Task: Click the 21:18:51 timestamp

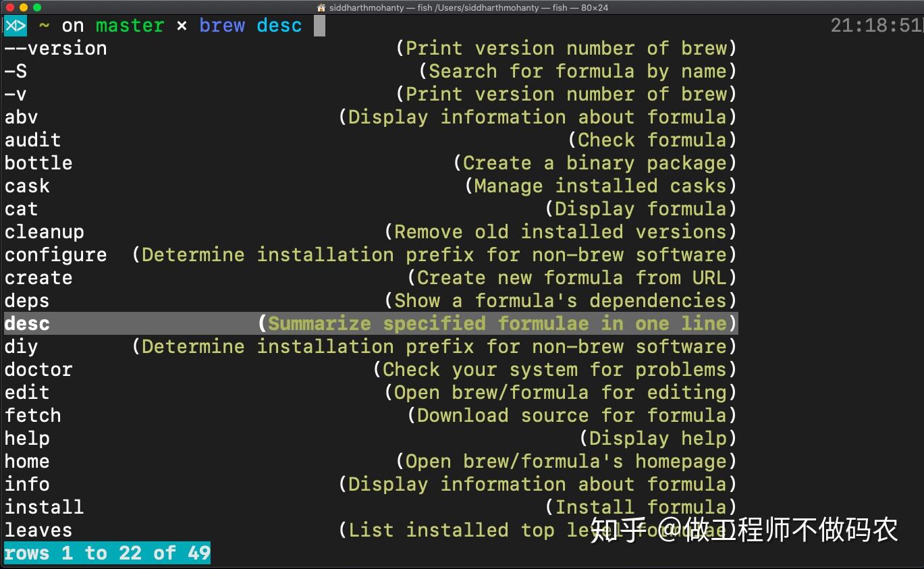Action: (x=876, y=26)
